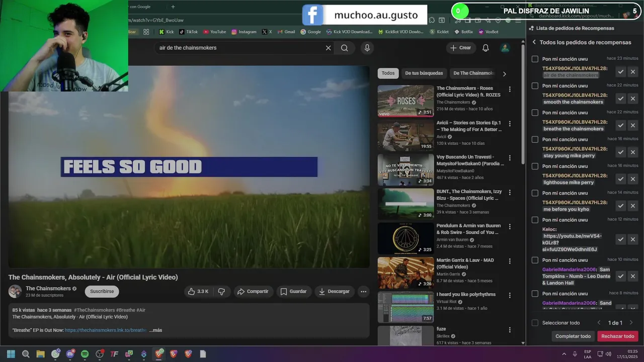Select the 'De The Chainsmokers' chip
644x362 pixels.
pyautogui.click(x=473, y=73)
